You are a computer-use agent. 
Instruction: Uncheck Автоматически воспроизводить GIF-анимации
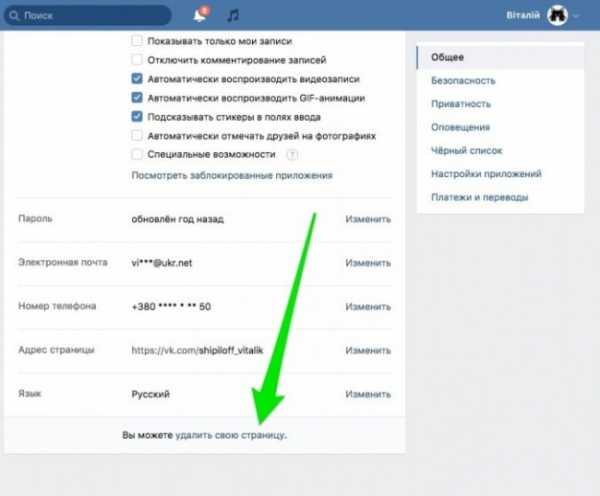[137, 98]
